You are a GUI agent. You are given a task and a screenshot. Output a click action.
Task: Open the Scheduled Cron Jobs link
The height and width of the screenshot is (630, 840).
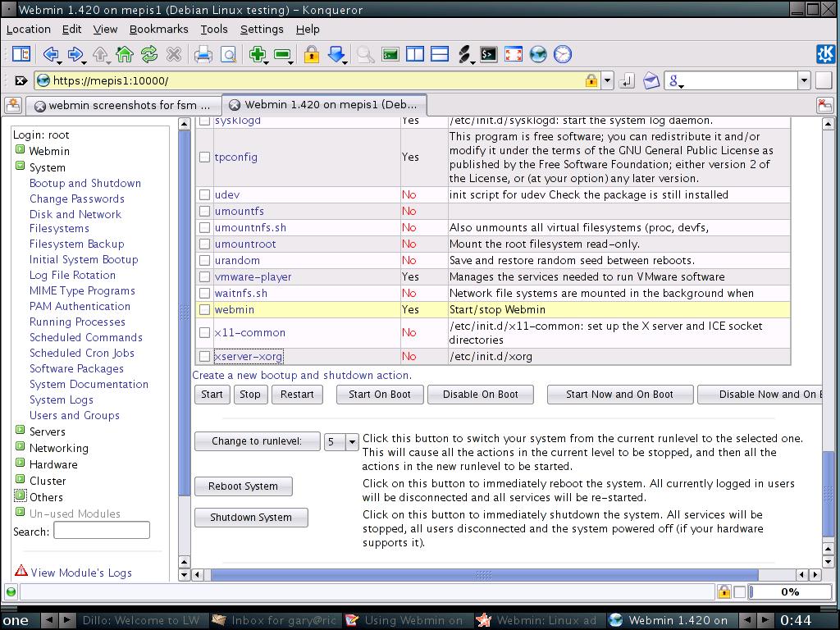[x=82, y=353]
